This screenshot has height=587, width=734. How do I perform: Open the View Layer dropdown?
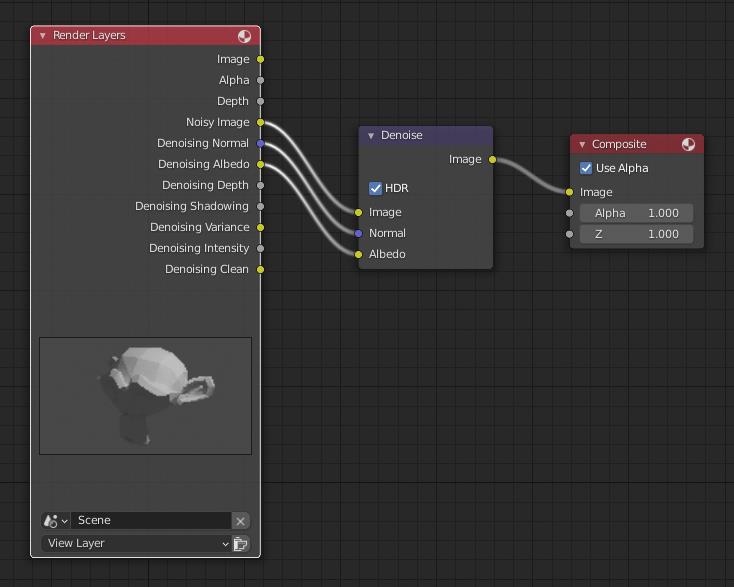tap(137, 544)
